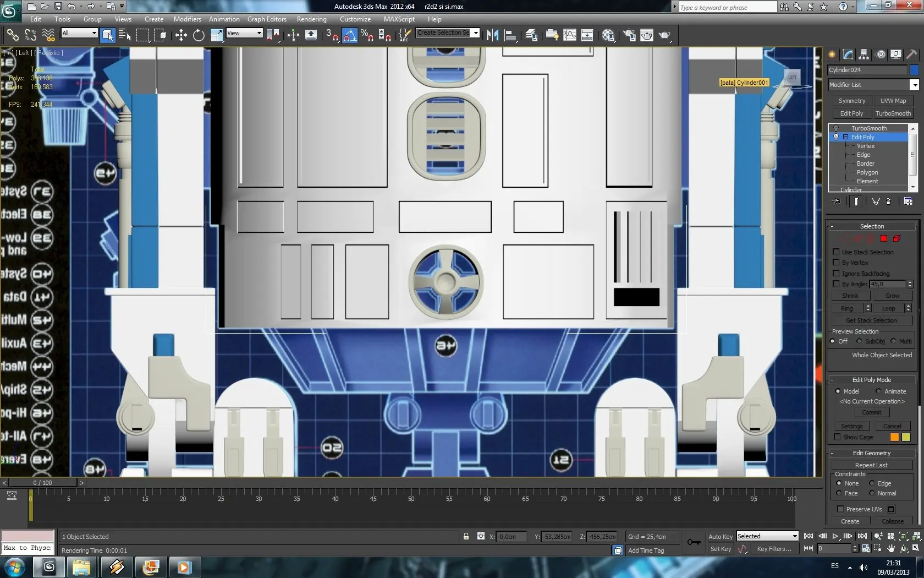Screen dimensions: 924x578
Task: Collapse the Edit Poly stack entry
Action: coord(845,137)
